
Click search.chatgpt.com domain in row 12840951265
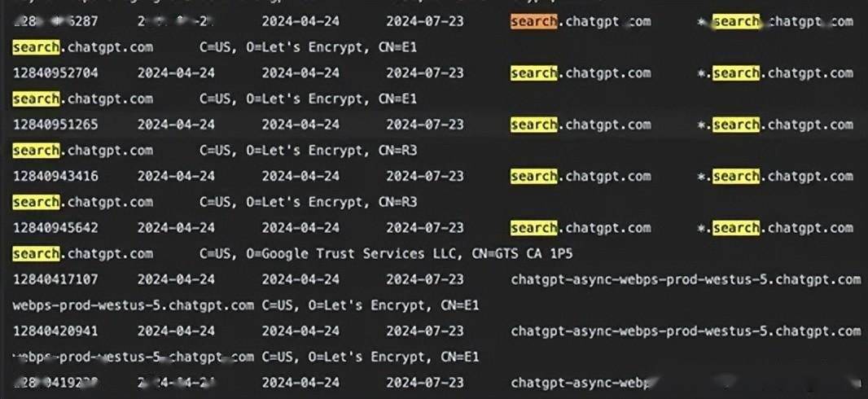(x=581, y=125)
